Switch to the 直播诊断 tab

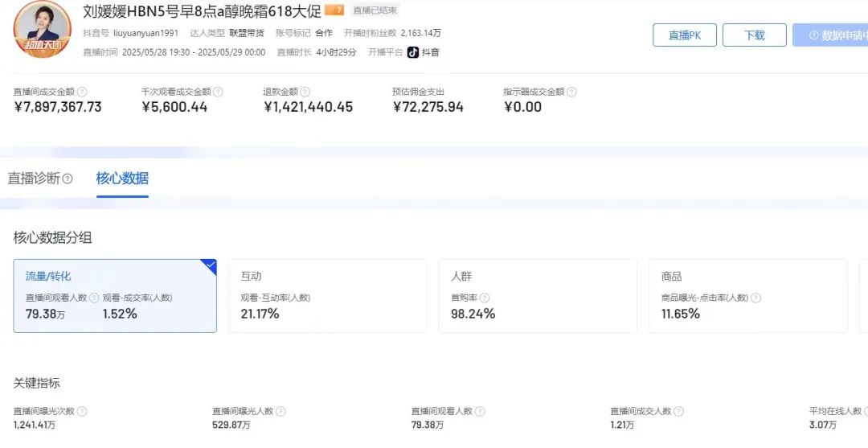pyautogui.click(x=34, y=179)
